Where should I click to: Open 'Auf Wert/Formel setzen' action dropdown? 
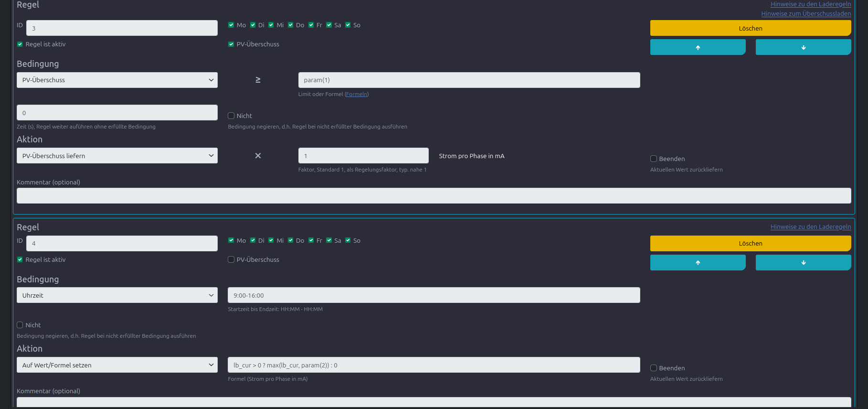pos(117,365)
